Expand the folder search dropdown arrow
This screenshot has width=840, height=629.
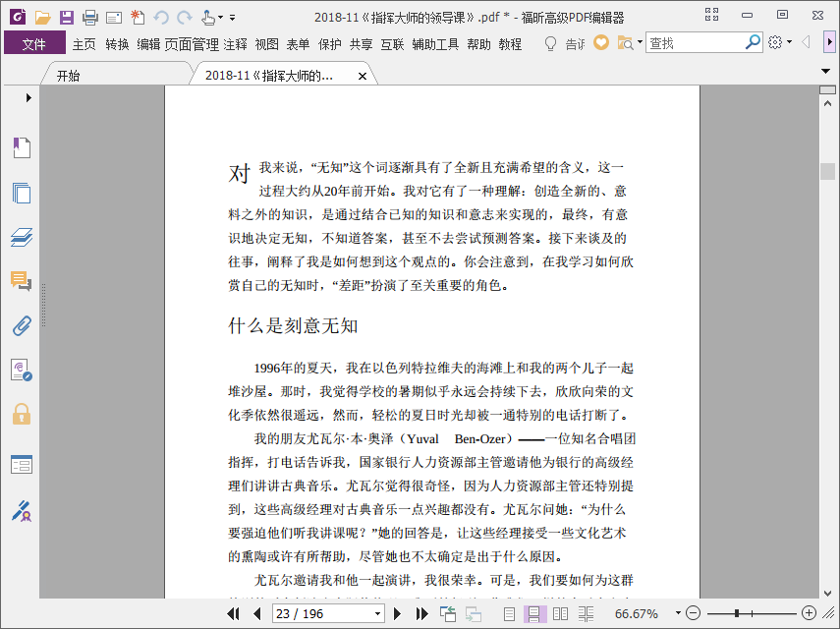tap(640, 42)
